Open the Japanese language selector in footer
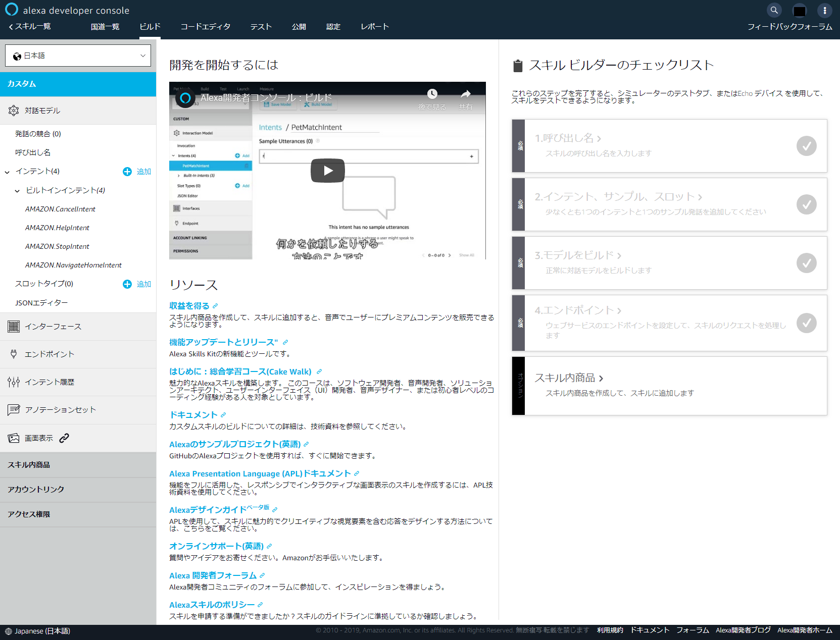The width and height of the screenshot is (840, 640). 37,631
